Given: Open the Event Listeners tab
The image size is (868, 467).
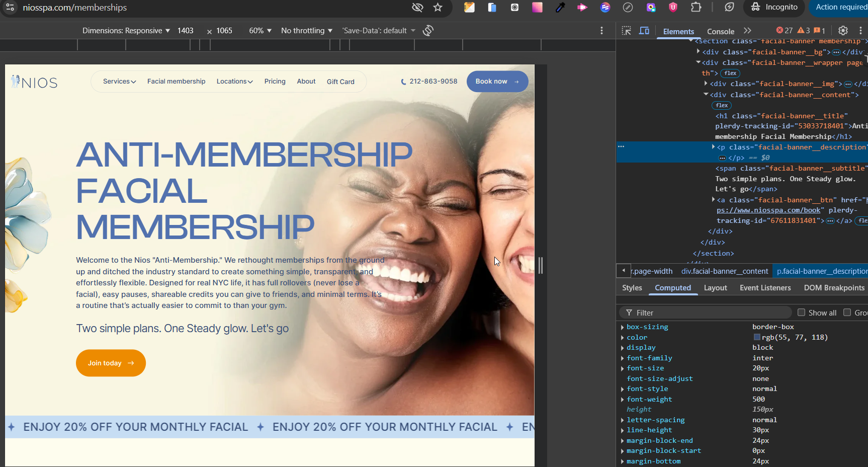Looking at the screenshot, I should coord(765,288).
